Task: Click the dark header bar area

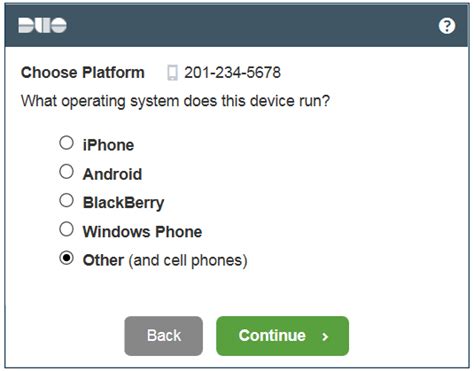Action: click(237, 25)
